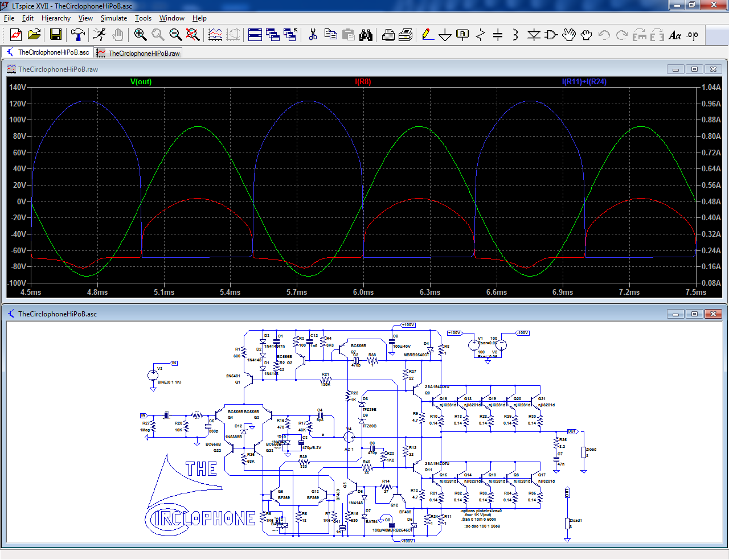Create a new schematic
Image resolution: width=729 pixels, height=560 pixels.
coord(16,35)
